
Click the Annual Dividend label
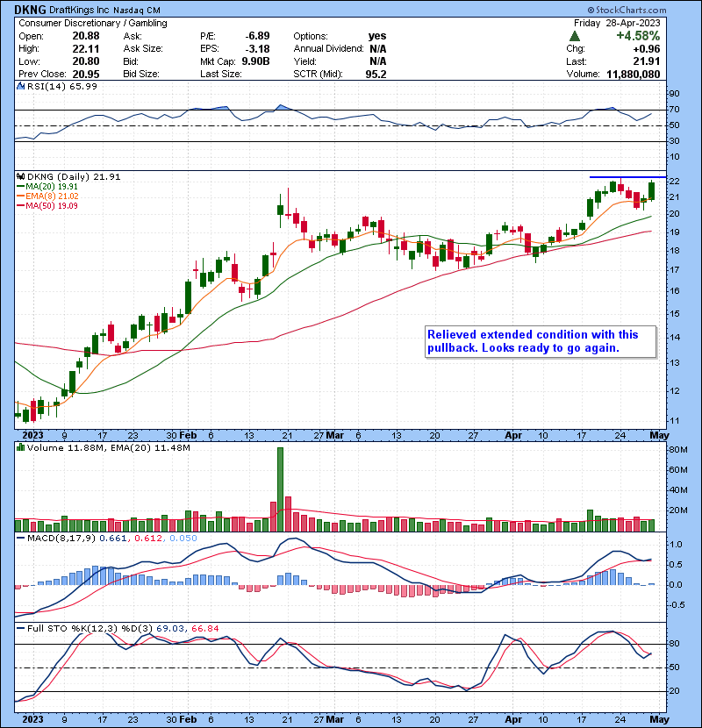click(328, 49)
